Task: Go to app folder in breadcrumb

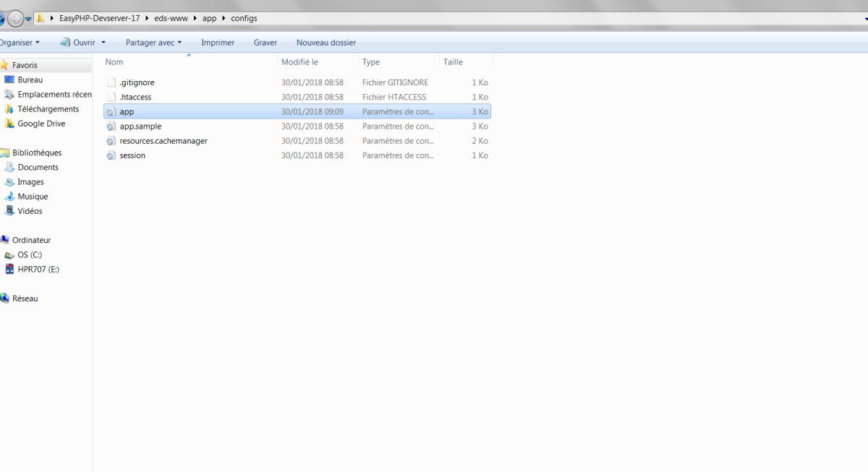Action: (x=209, y=18)
